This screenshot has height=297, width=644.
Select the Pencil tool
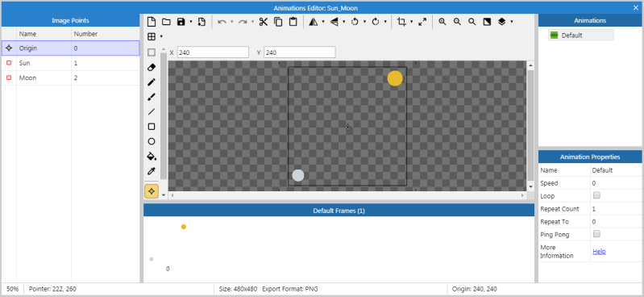click(x=152, y=82)
